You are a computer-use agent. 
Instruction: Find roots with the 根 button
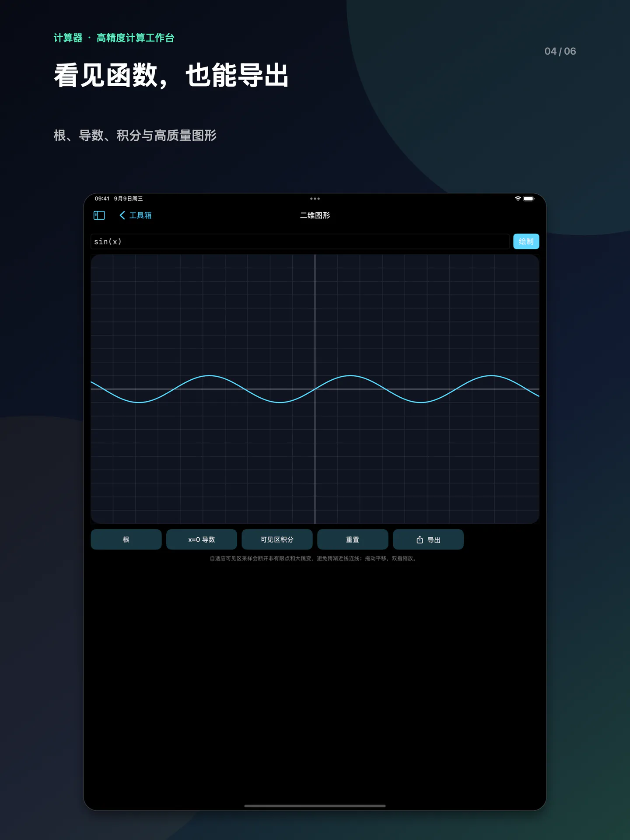126,539
